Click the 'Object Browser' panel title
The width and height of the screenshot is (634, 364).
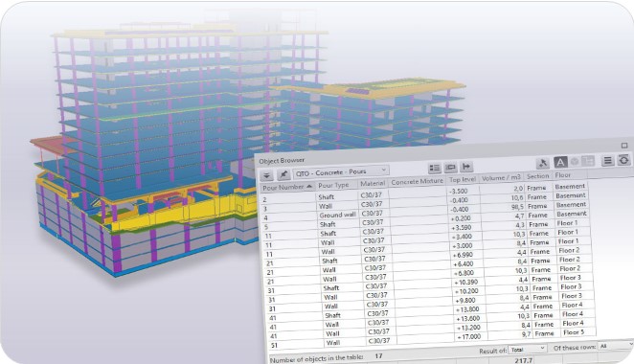point(282,161)
